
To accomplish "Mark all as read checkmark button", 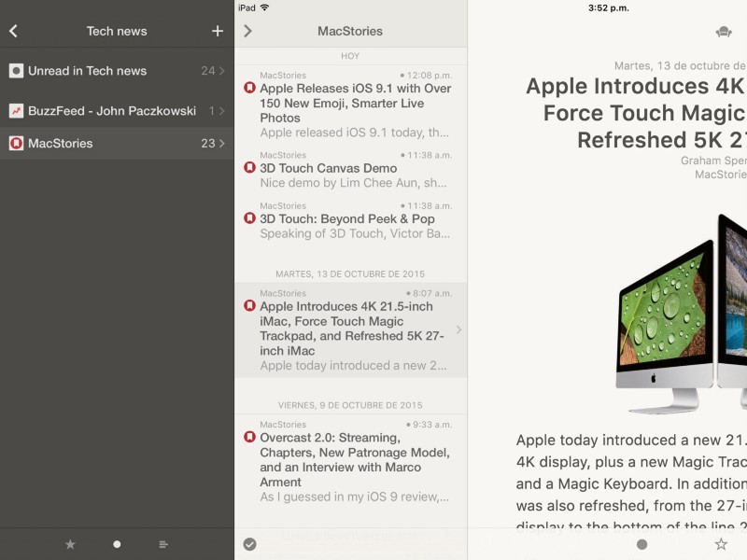I will (249, 544).
